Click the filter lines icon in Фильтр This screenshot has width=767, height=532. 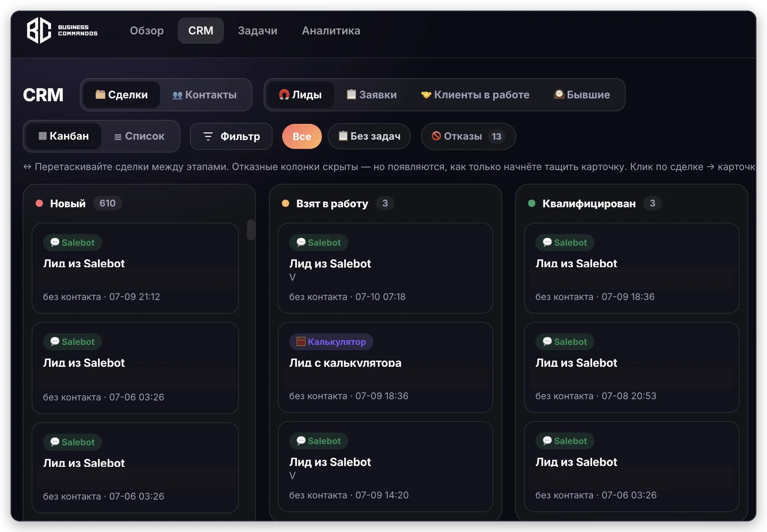(208, 136)
